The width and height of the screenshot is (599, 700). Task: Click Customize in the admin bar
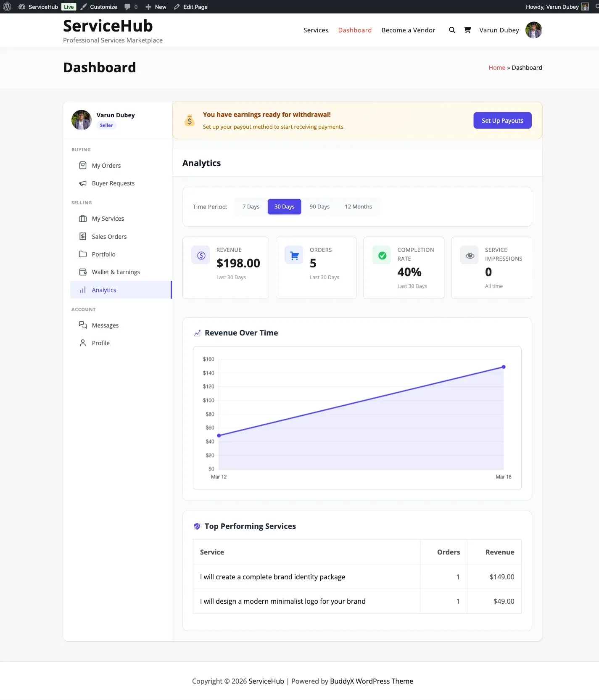tap(99, 7)
